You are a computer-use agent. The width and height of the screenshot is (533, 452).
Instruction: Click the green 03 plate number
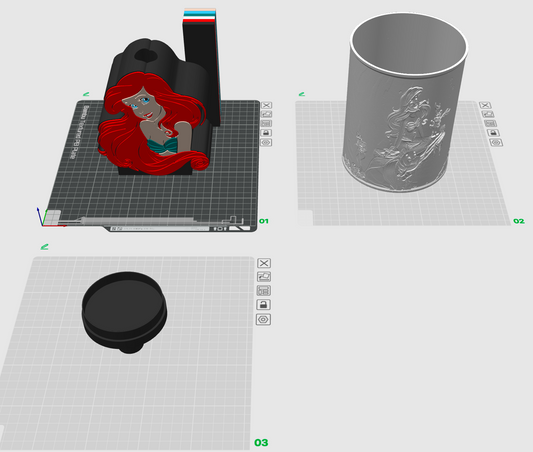coord(261,442)
